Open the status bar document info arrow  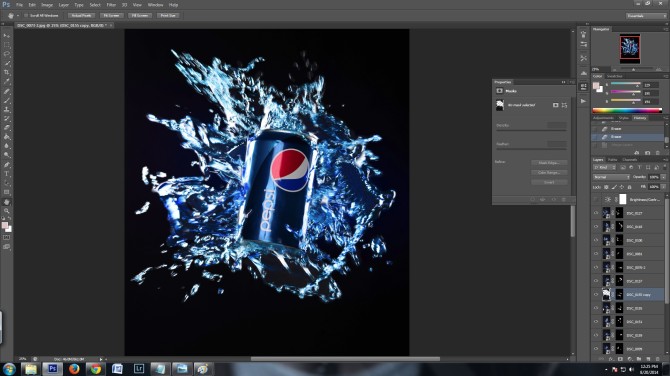pyautogui.click(x=101, y=359)
